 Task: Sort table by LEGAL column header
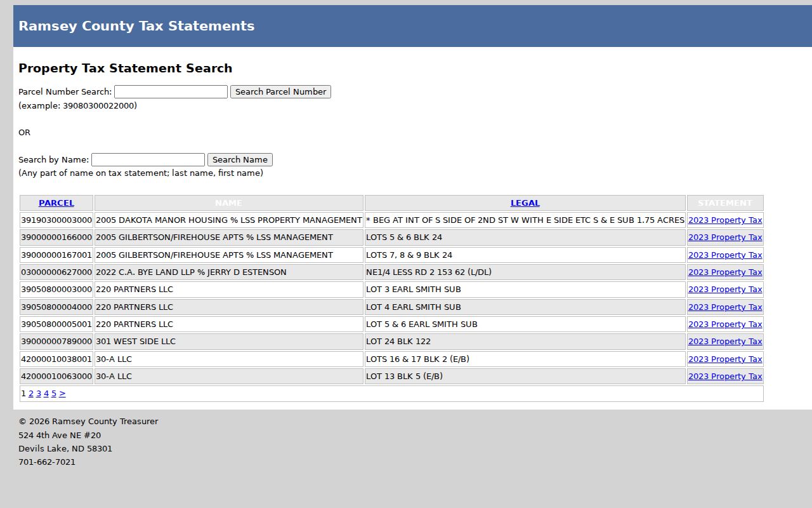coord(525,203)
